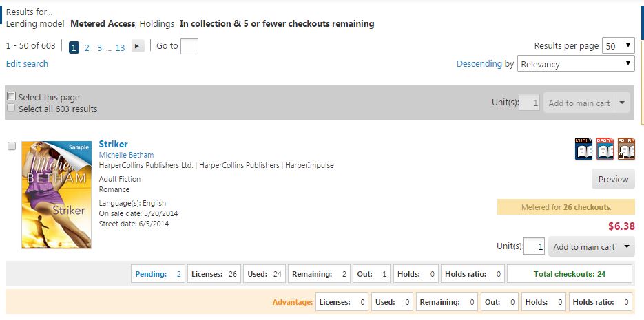Click the Edit search link
Image resolution: width=644 pixels, height=320 pixels.
27,63
